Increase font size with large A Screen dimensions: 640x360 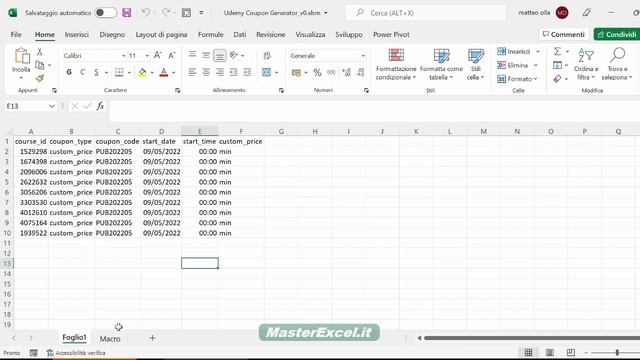tap(158, 56)
